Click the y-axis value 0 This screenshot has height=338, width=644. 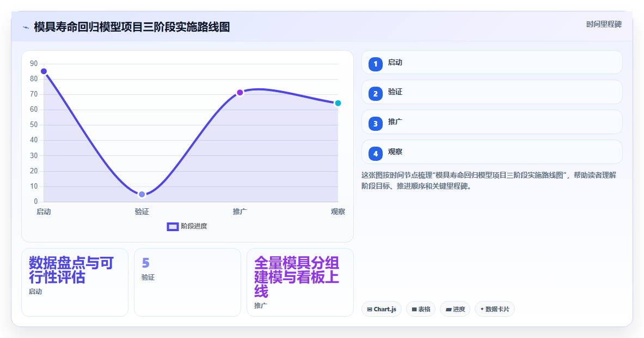pos(36,202)
